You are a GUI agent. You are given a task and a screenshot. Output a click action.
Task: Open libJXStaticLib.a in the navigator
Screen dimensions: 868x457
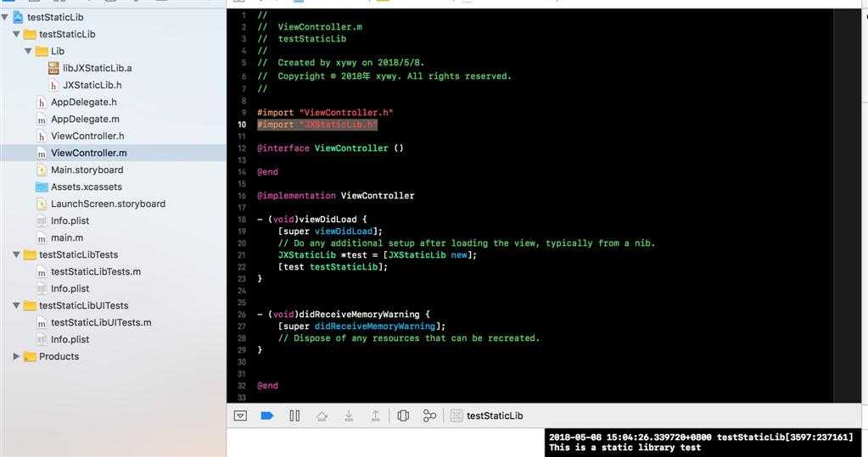pyautogui.click(x=97, y=68)
